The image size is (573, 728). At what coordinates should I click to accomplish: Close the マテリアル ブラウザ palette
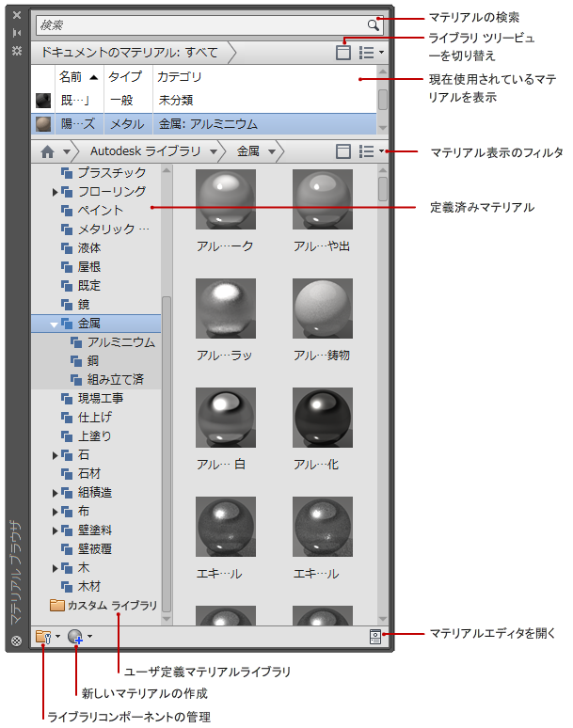coord(17,15)
